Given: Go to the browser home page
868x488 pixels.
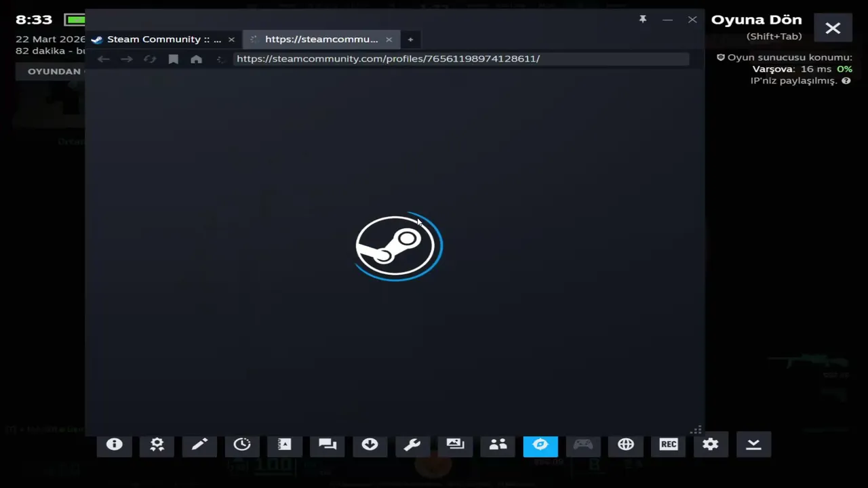Looking at the screenshot, I should [x=196, y=59].
